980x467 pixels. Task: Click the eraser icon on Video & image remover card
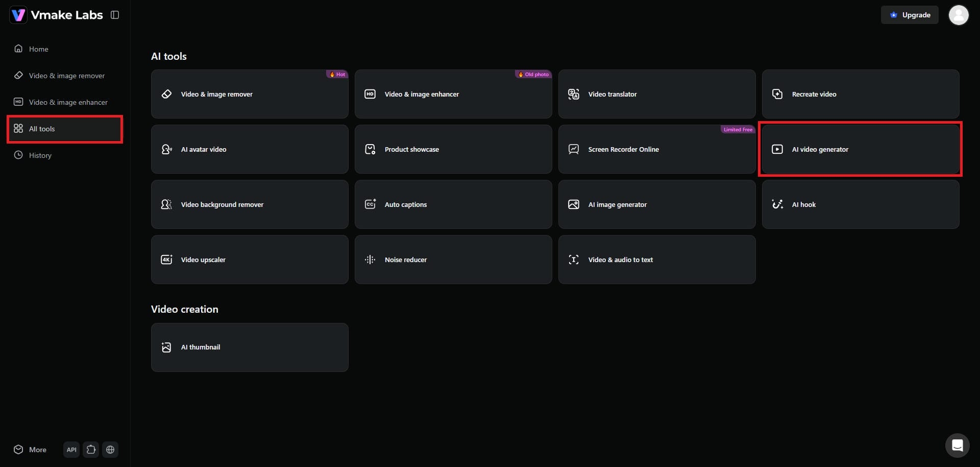[x=166, y=94]
